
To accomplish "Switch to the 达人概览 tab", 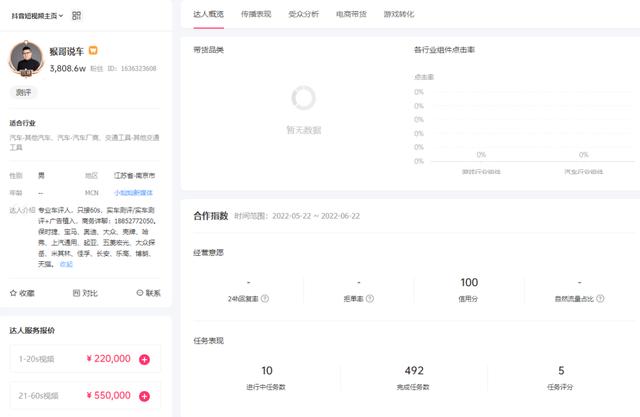I will click(x=209, y=14).
